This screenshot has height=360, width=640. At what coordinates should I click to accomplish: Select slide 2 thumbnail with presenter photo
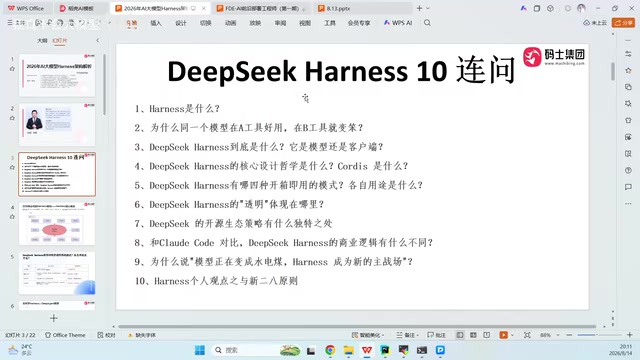pyautogui.click(x=57, y=124)
